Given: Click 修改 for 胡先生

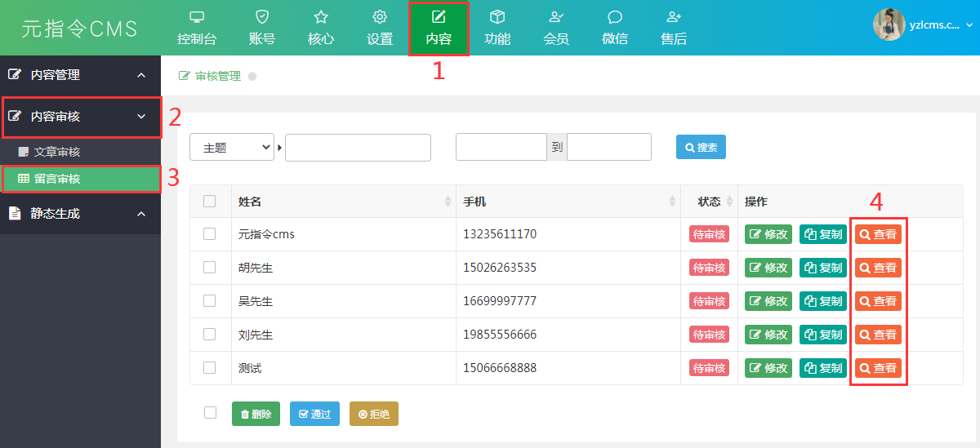Looking at the screenshot, I should [768, 268].
